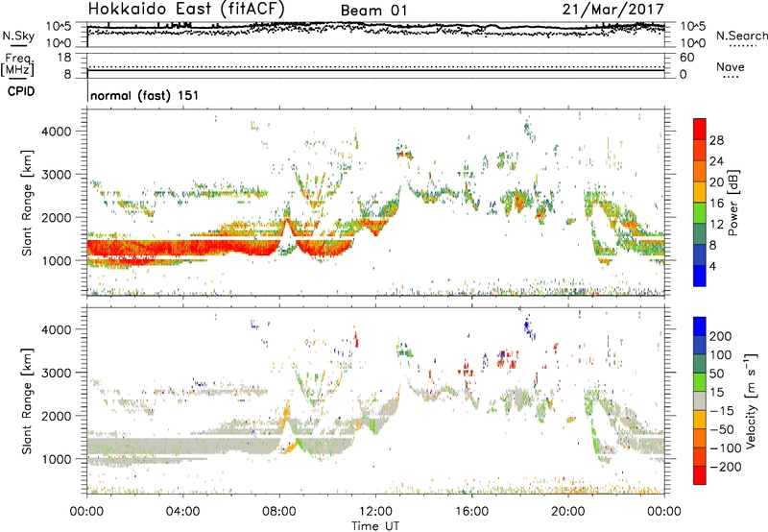
Task: Pick the red top segment of the power colorbar
Action: pos(700,129)
